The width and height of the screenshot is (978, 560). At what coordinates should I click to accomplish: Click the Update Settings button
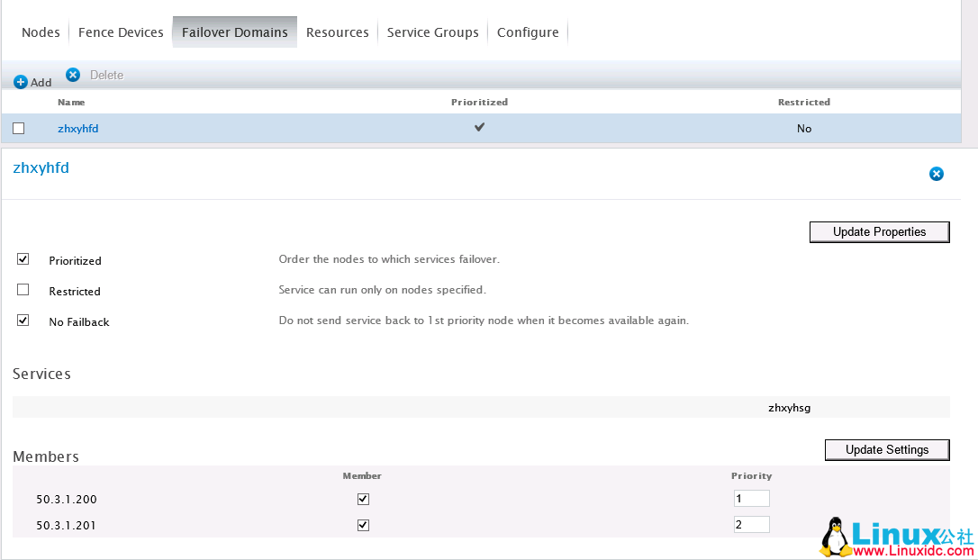(x=887, y=449)
